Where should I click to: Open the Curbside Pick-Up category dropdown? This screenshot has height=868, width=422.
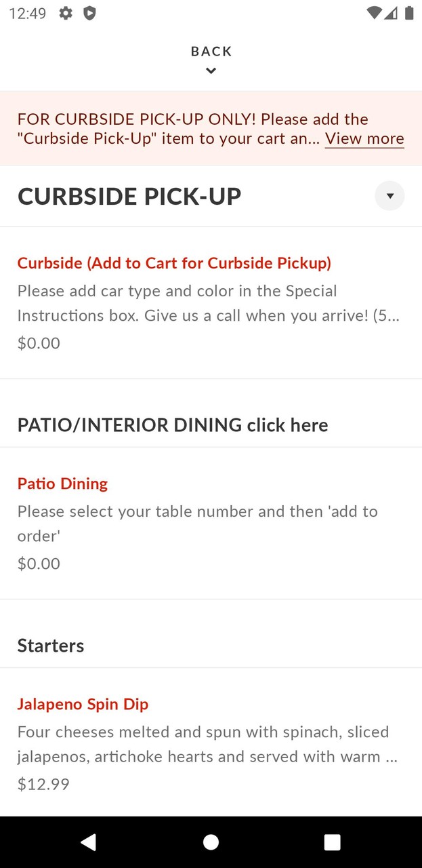click(389, 196)
